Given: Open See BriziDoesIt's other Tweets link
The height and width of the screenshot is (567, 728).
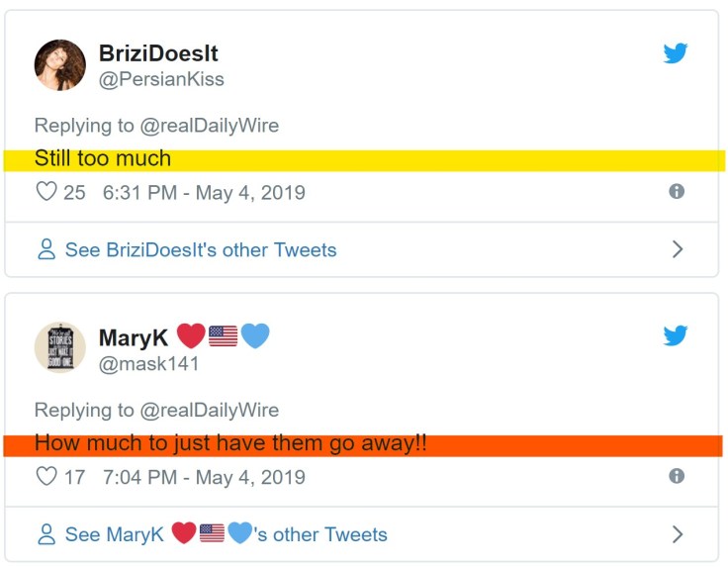Looking at the screenshot, I should click(201, 250).
